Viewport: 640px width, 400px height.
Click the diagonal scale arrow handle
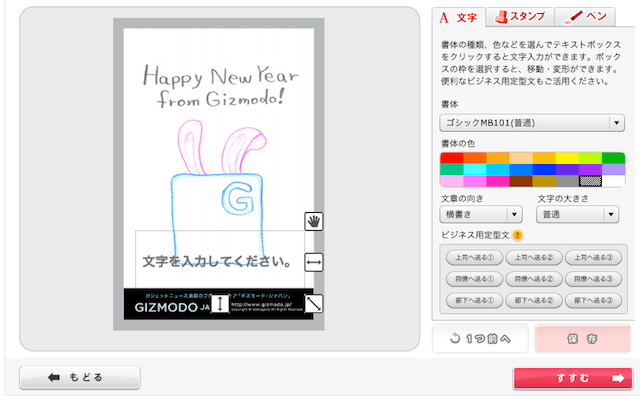tap(313, 304)
